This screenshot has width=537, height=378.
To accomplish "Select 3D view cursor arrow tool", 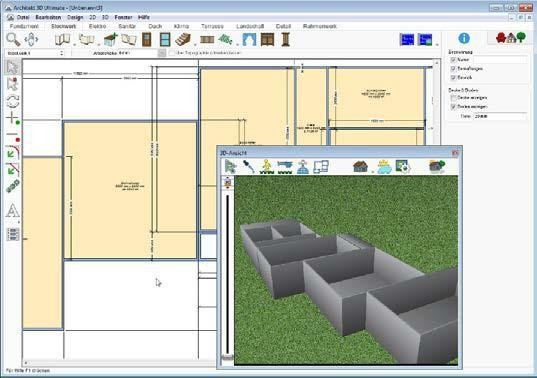I will (x=230, y=167).
